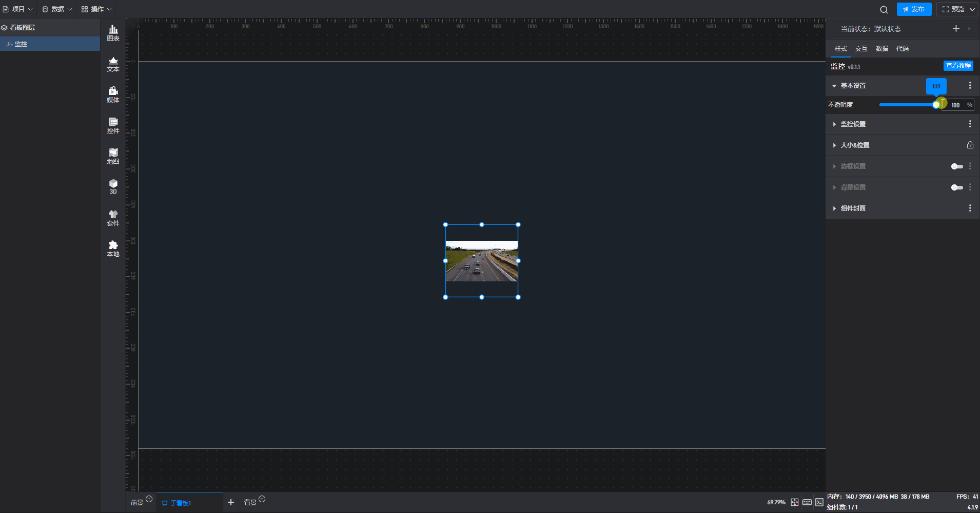
Task: Open the 3D component category
Action: 113,186
